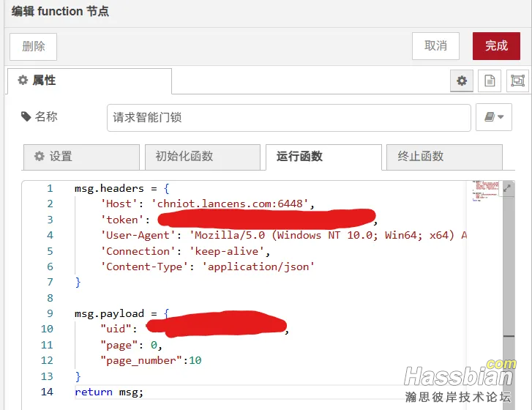Click the 取消 button
532x410 pixels.
(x=435, y=45)
